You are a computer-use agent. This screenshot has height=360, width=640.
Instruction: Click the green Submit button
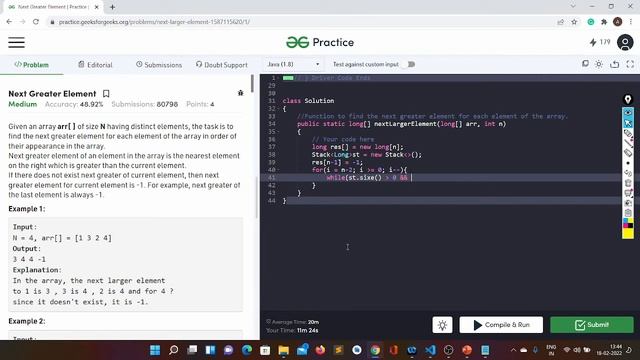(x=592, y=325)
